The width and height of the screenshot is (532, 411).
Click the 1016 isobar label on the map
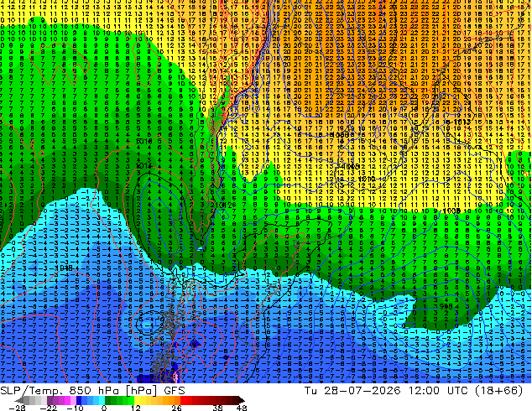click(x=143, y=142)
